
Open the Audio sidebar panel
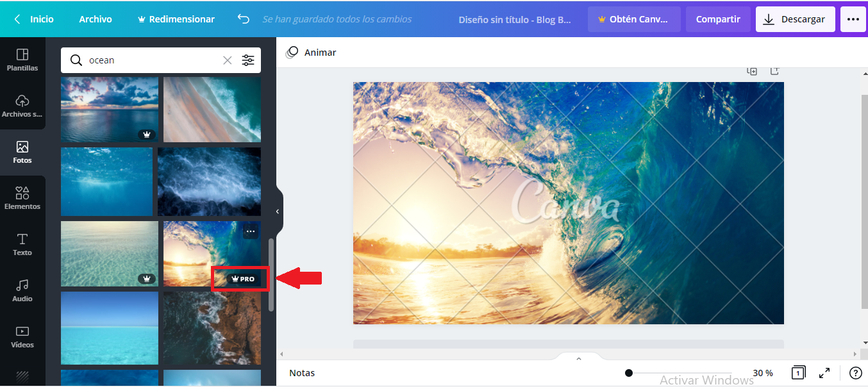pyautogui.click(x=22, y=290)
